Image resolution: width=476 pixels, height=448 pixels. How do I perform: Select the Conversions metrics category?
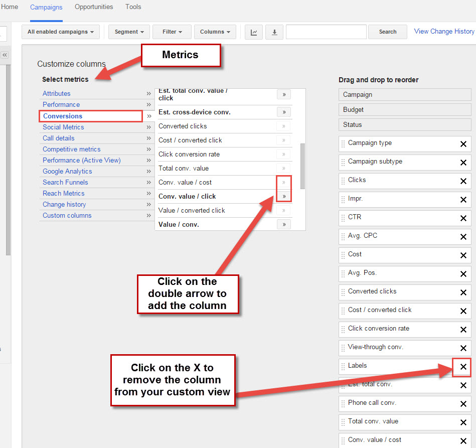click(63, 116)
